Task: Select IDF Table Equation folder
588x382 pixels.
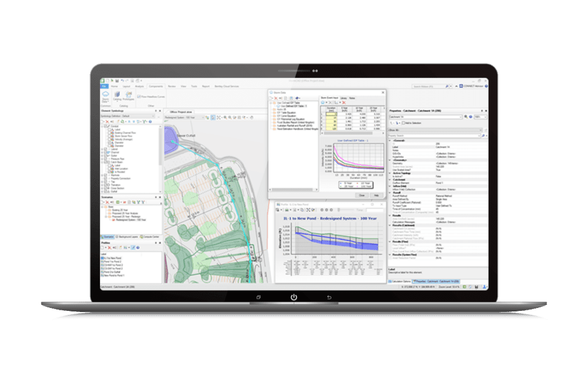Action: click(286, 112)
